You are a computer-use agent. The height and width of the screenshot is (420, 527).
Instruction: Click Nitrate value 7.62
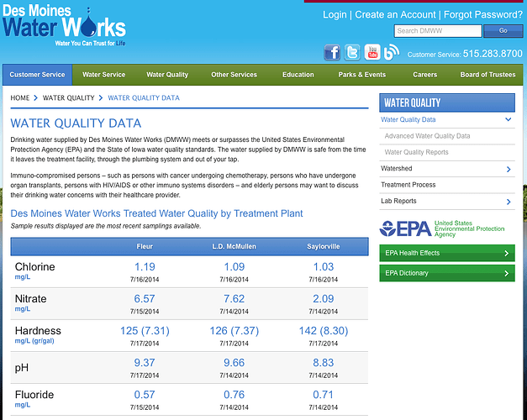point(235,299)
